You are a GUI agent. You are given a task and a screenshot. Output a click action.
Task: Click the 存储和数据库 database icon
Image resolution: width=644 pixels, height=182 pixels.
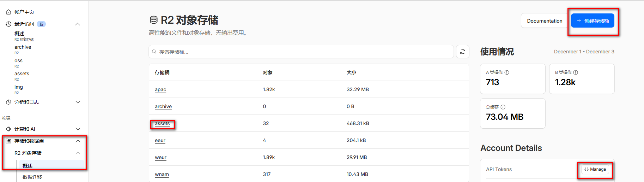point(8,141)
